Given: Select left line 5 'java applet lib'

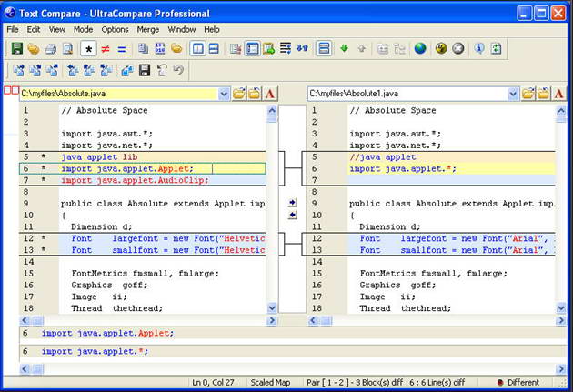Looking at the screenshot, I should pos(99,157).
